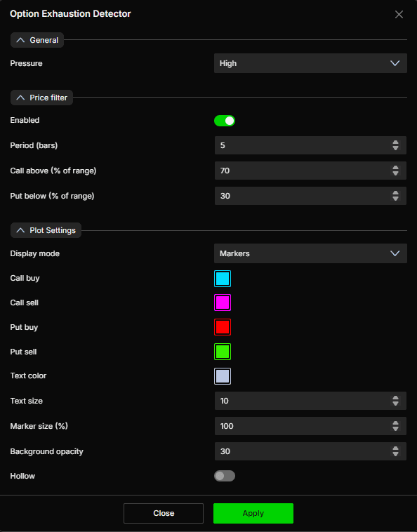This screenshot has width=417, height=532.
Task: Click the Put below percent field
Action: point(310,196)
